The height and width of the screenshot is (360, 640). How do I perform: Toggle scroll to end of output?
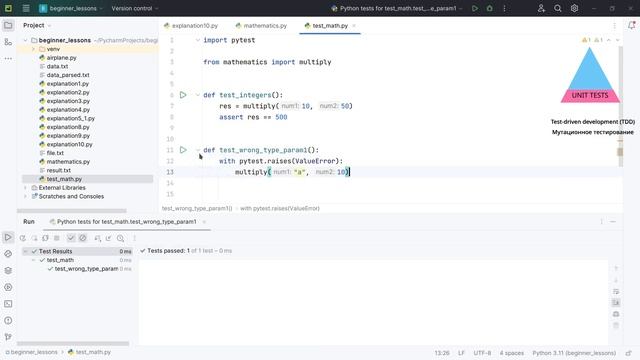(616, 303)
